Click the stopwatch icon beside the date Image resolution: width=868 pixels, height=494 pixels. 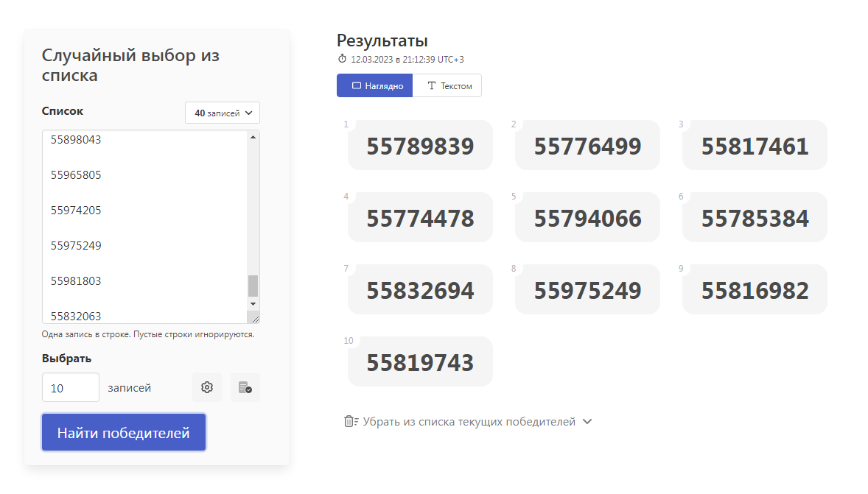click(342, 59)
